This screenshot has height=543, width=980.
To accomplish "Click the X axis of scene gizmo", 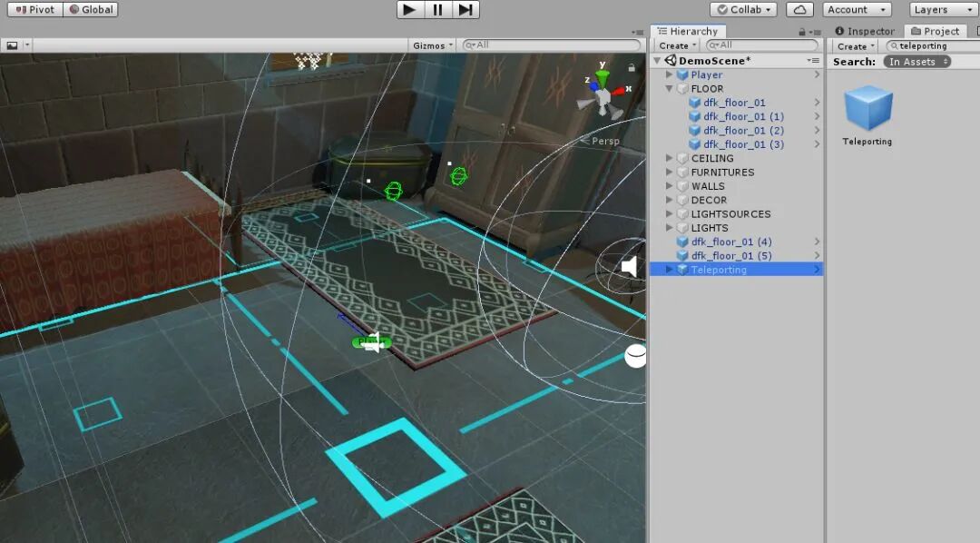I will 618,91.
